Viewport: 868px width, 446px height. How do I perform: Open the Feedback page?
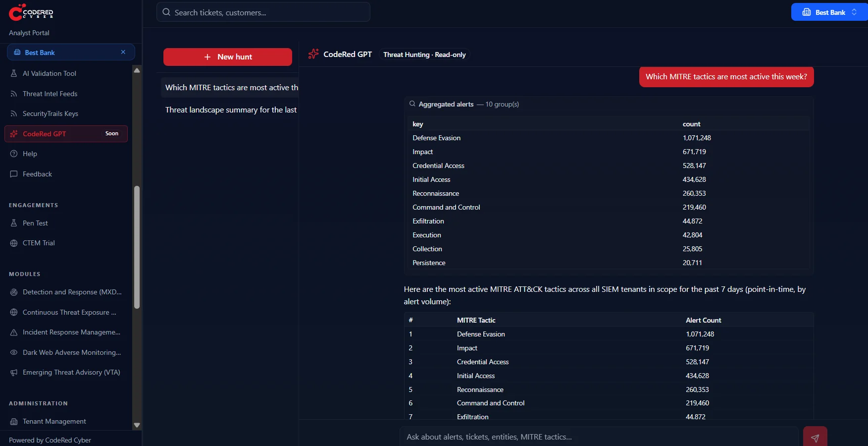[37, 174]
